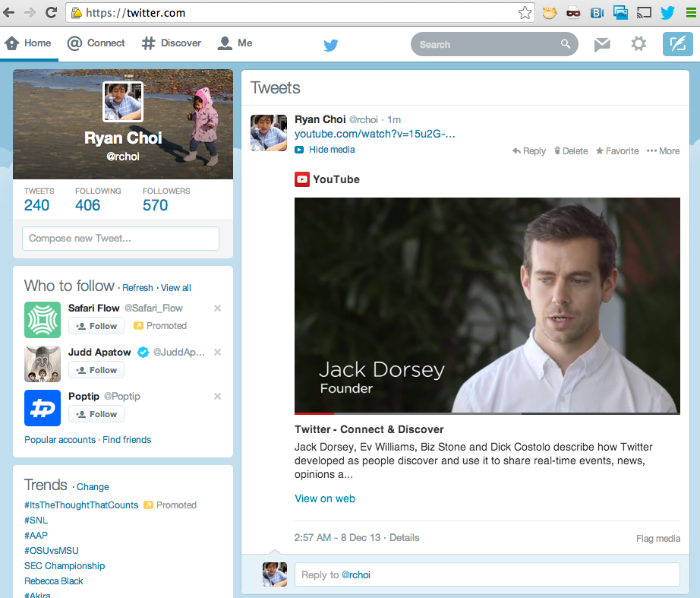Click View on web link
This screenshot has height=598, width=700.
click(x=324, y=498)
